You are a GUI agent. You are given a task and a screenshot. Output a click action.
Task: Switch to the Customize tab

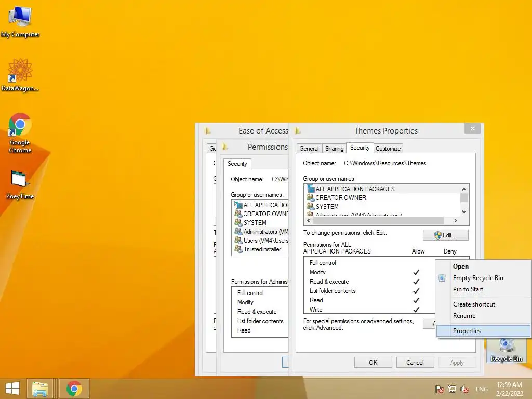[x=388, y=148]
